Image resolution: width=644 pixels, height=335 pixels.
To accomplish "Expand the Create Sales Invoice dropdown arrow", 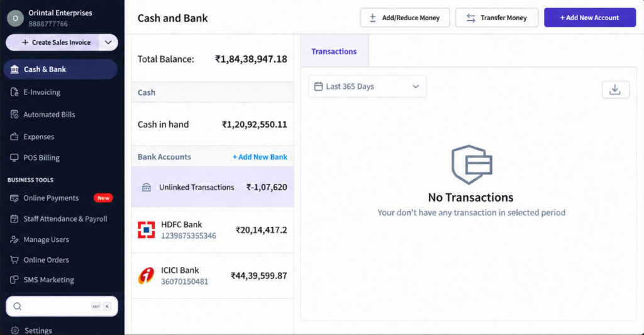I will click(108, 42).
